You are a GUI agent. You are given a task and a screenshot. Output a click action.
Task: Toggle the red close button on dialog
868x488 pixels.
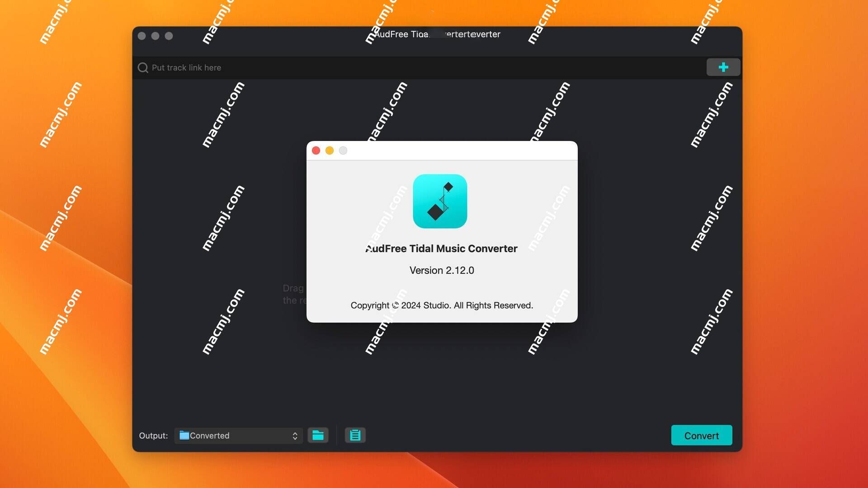click(316, 150)
